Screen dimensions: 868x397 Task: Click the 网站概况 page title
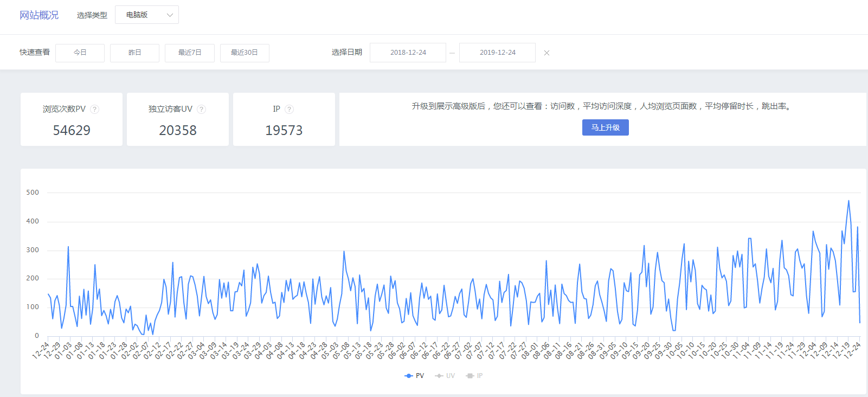[x=39, y=15]
